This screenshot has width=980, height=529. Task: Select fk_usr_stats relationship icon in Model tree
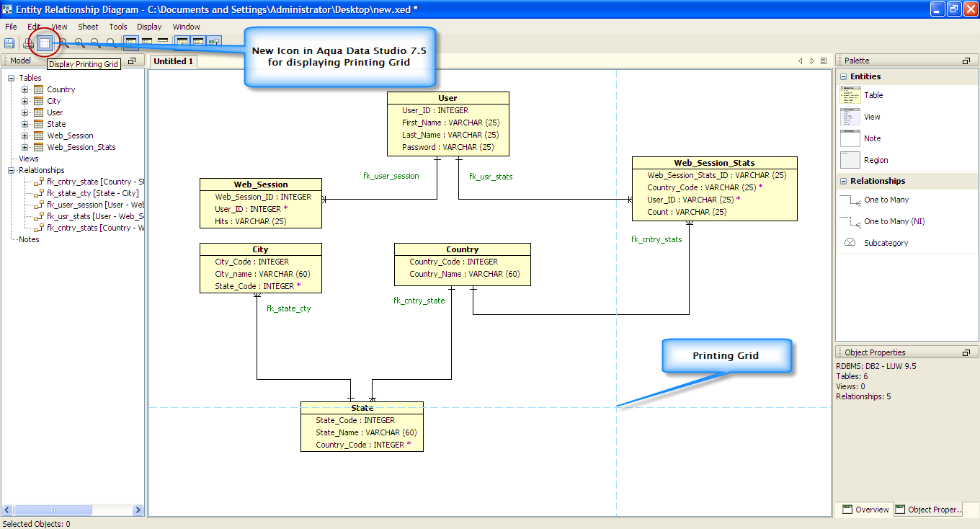coord(40,216)
